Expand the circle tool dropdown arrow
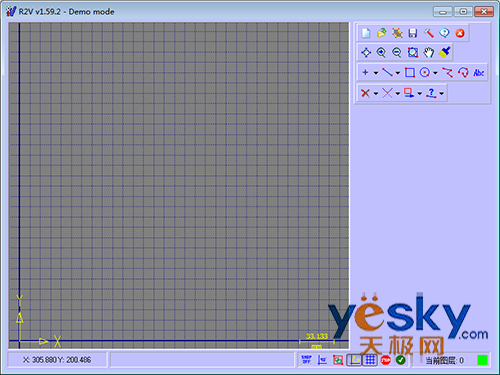Screen dimensions: 500x375 point(435,73)
